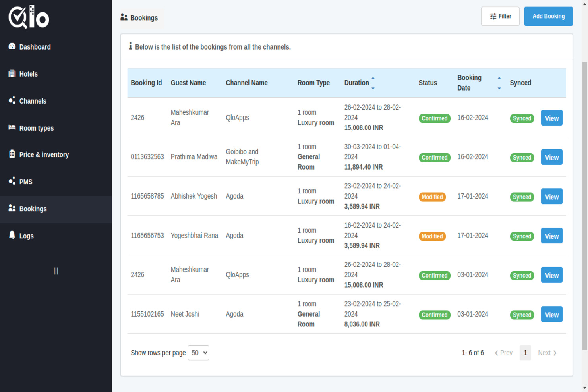Image resolution: width=588 pixels, height=392 pixels.
Task: Select the Bookings sidebar item
Action: pyautogui.click(x=33, y=209)
